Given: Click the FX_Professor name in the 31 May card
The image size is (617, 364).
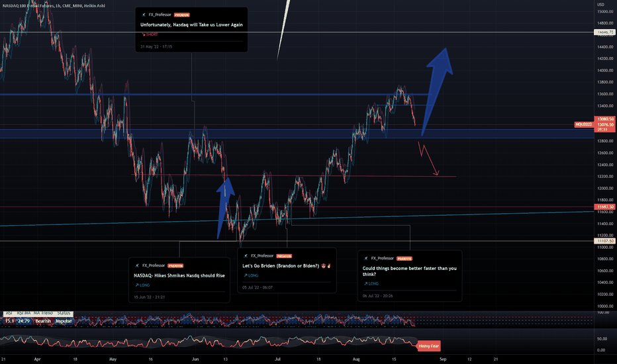Looking at the screenshot, I should tap(160, 15).
